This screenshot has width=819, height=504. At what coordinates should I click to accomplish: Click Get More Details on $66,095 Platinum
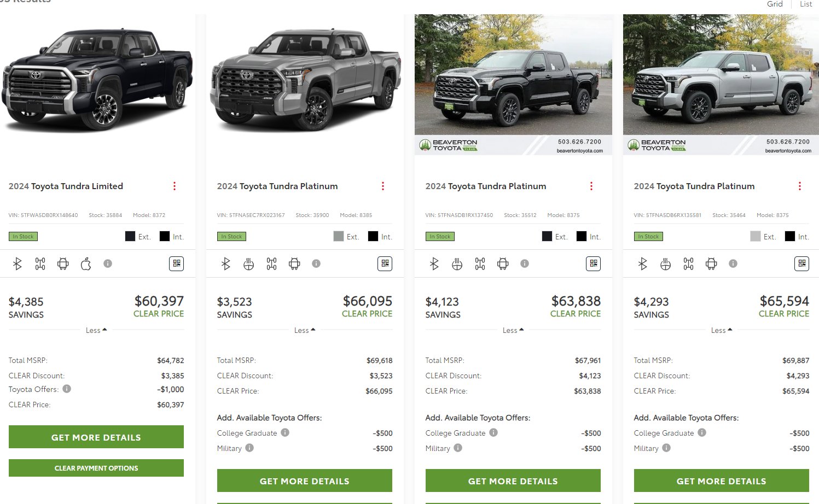pos(305,481)
